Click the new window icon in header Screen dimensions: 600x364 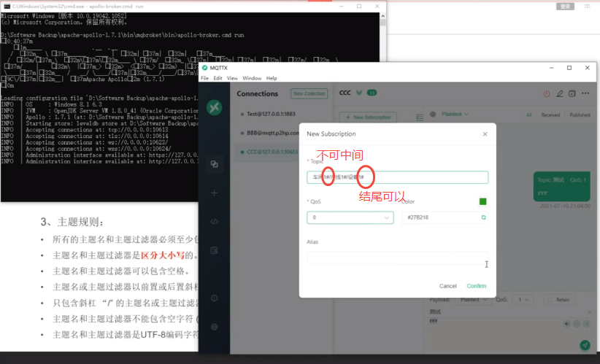(x=572, y=93)
